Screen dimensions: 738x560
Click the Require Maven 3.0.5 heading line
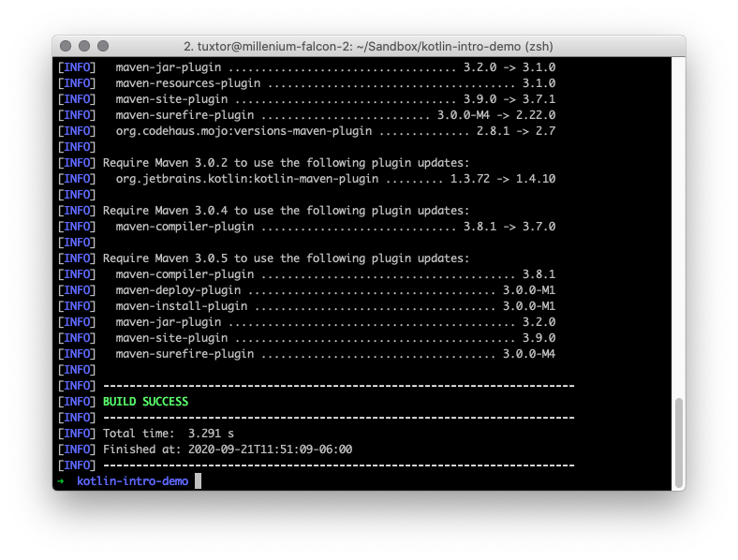[x=286, y=258]
